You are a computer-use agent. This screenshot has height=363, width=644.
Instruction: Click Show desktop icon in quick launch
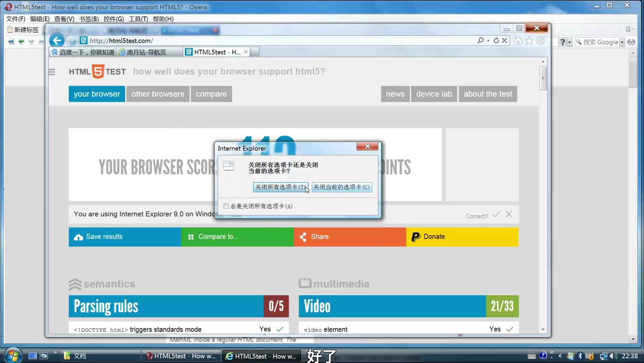(x=32, y=356)
